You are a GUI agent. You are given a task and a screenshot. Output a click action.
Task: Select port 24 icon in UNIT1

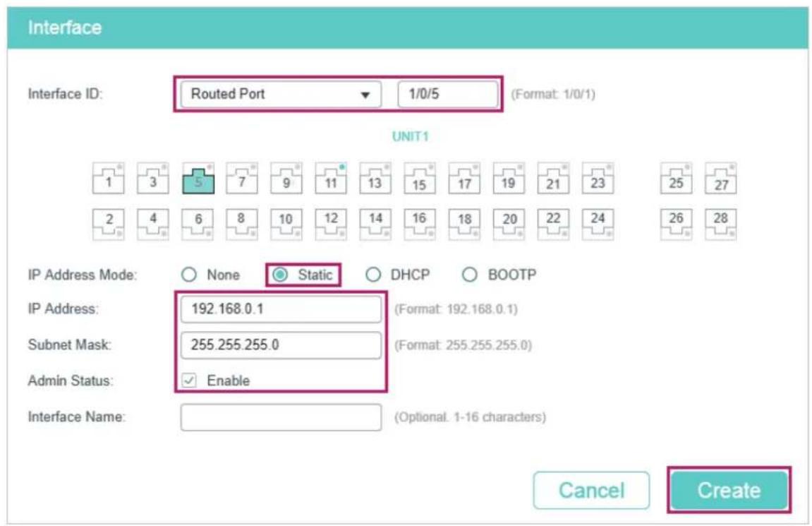tap(598, 225)
